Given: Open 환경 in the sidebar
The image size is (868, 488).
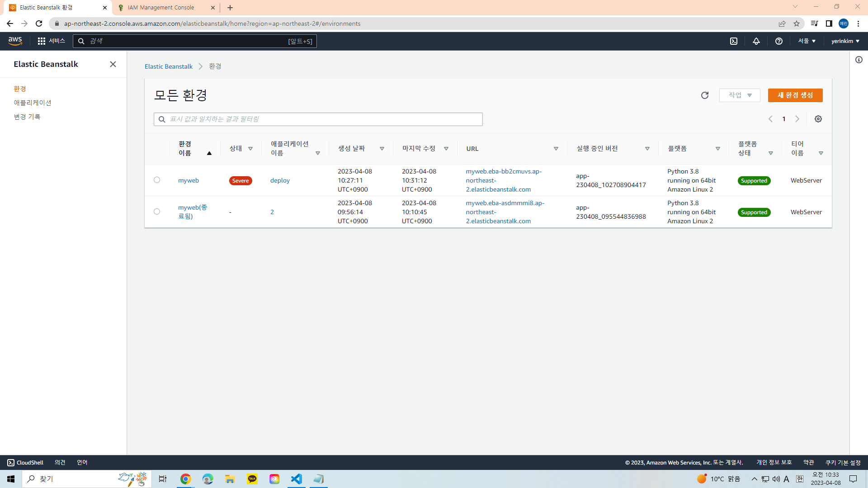Looking at the screenshot, I should (x=20, y=89).
